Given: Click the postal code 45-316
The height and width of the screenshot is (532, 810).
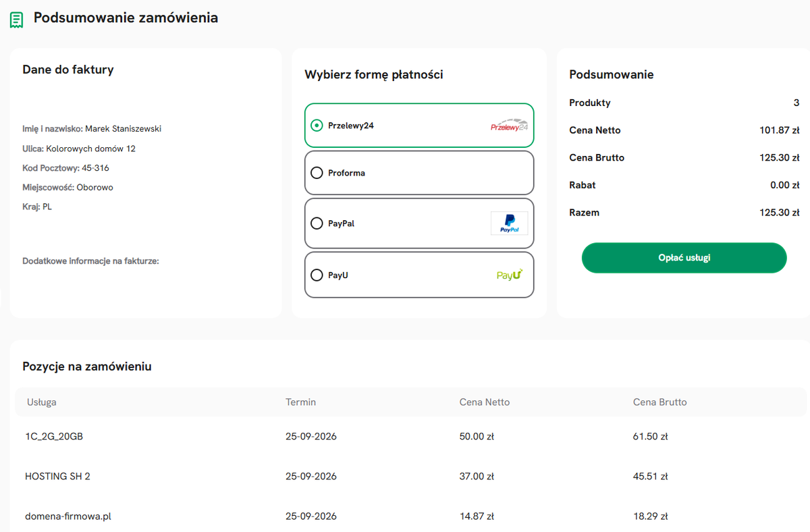Looking at the screenshot, I should pos(95,168).
